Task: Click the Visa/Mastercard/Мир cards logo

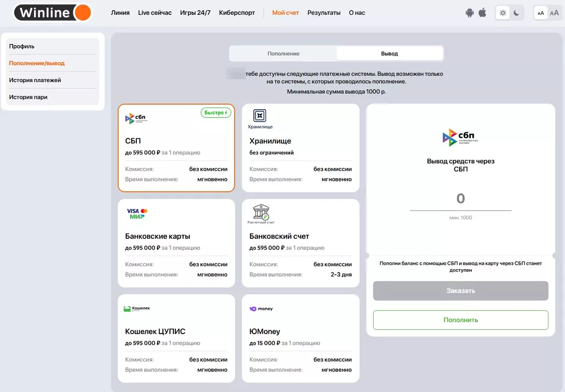Action: [x=137, y=214]
